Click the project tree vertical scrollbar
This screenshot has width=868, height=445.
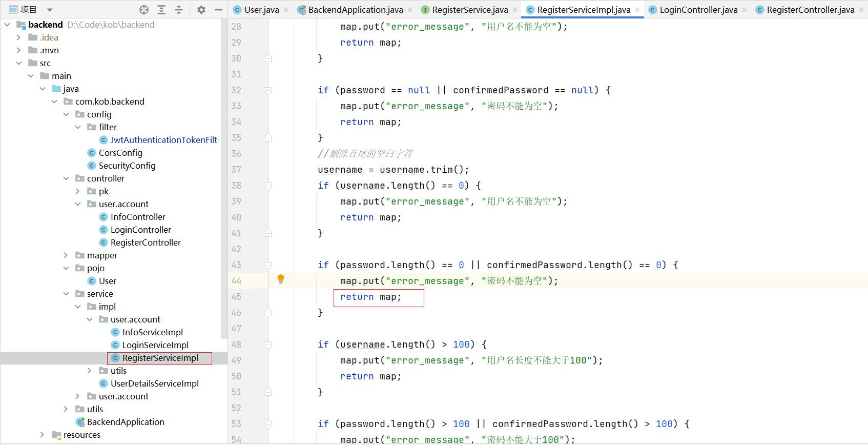pyautogui.click(x=223, y=179)
